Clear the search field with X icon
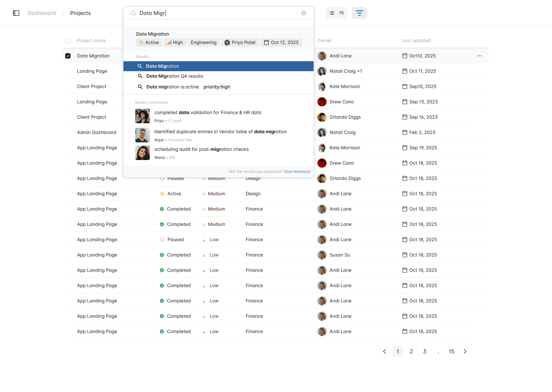The width and height of the screenshot is (552, 392). tap(303, 13)
